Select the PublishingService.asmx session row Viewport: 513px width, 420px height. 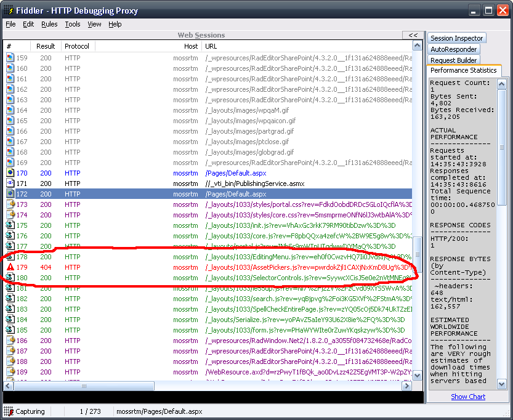point(208,184)
